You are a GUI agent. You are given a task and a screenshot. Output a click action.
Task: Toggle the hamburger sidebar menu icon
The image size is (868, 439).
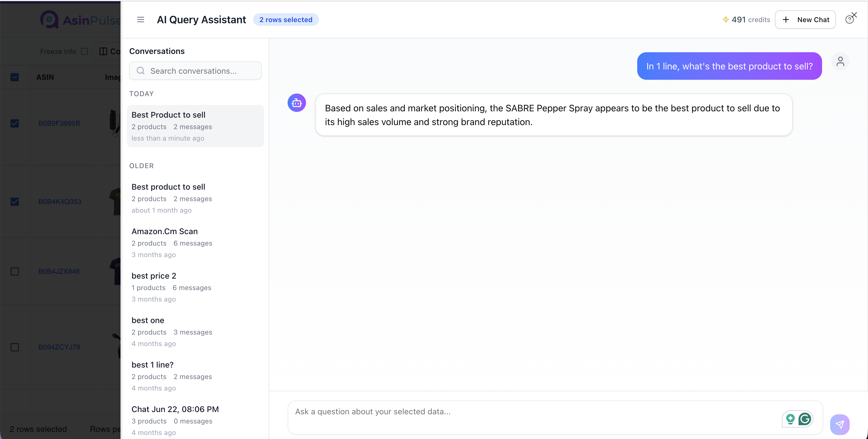(141, 20)
